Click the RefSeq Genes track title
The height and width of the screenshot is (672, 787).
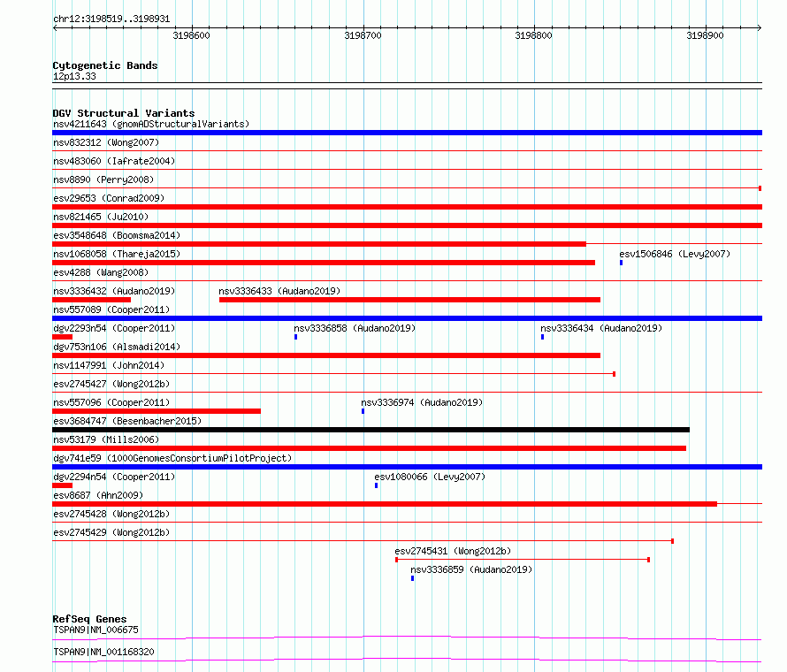[89, 619]
